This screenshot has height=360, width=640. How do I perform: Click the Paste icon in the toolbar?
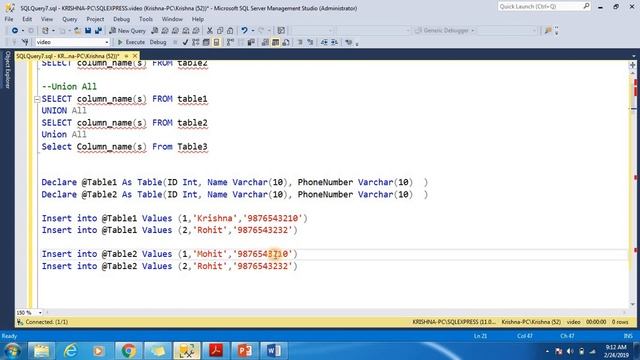click(230, 31)
